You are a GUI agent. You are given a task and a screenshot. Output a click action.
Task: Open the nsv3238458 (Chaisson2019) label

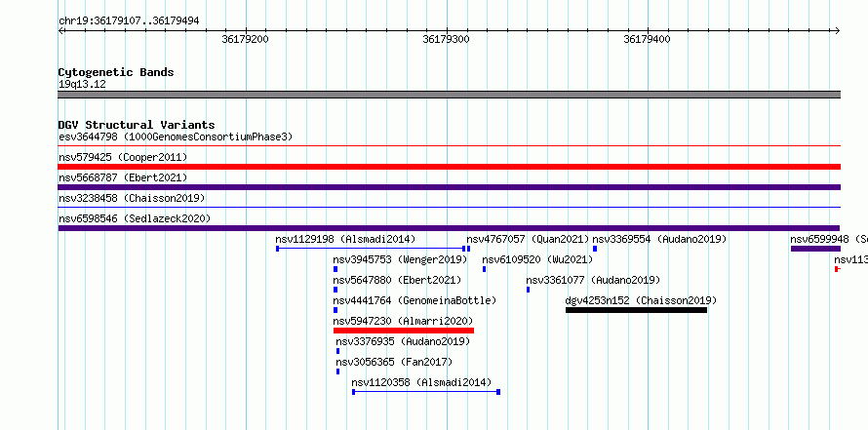[132, 198]
